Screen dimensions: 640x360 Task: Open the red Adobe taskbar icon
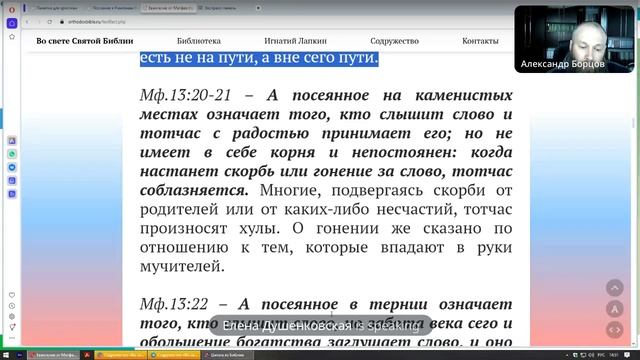coord(87,355)
